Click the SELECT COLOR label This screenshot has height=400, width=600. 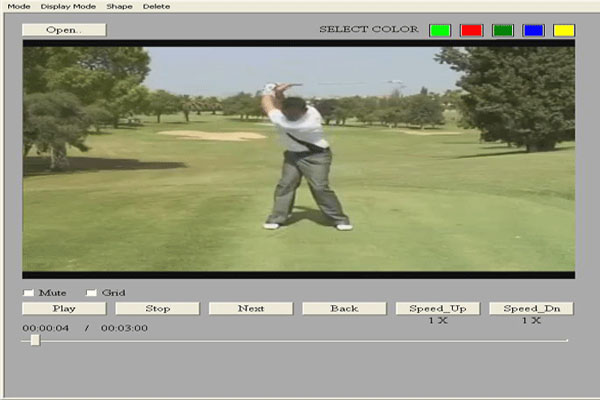(369, 29)
